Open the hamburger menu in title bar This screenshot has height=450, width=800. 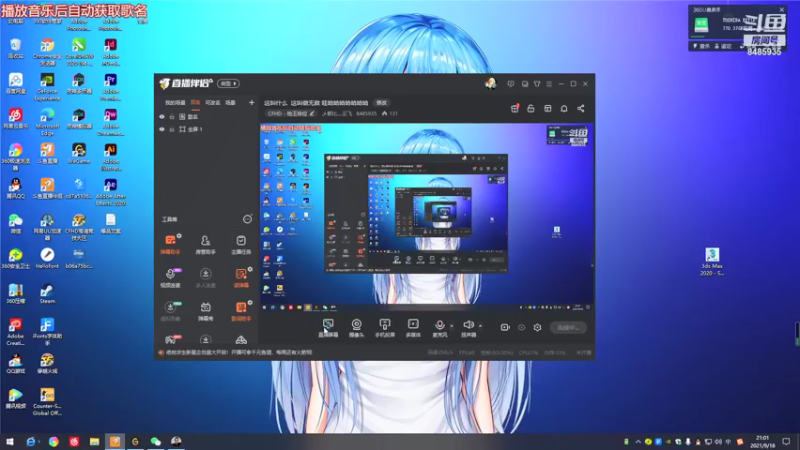(549, 84)
